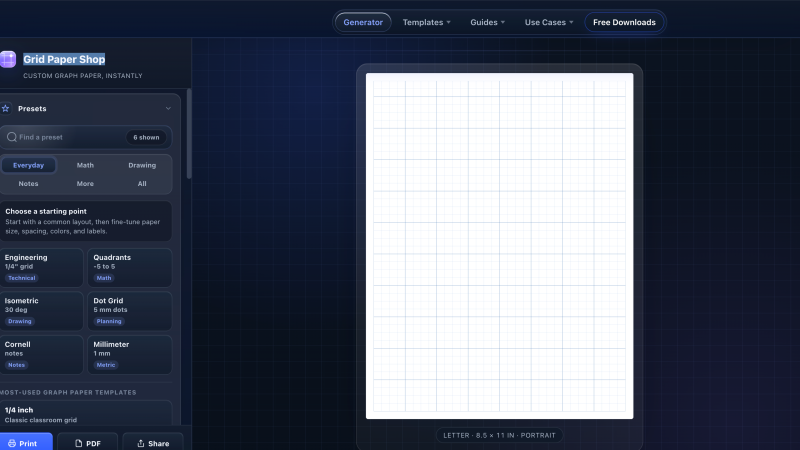Click the '6 shown' count badge
The image size is (800, 450).
point(146,137)
